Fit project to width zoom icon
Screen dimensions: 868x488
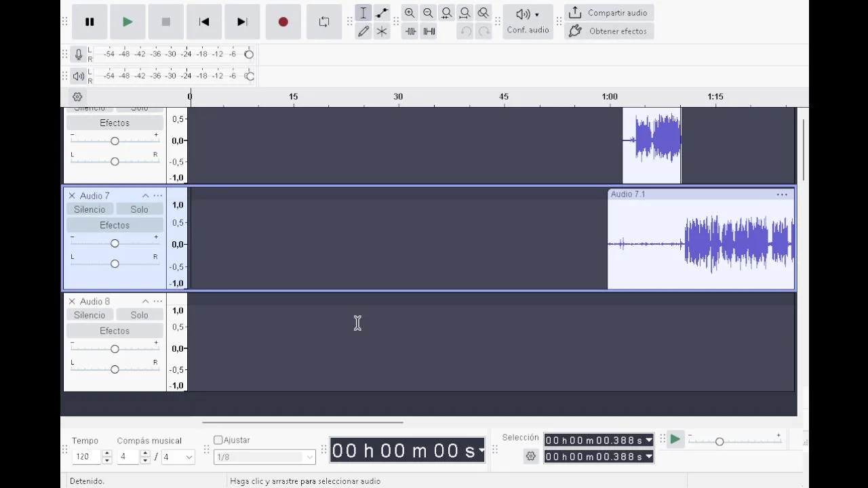coord(465,13)
